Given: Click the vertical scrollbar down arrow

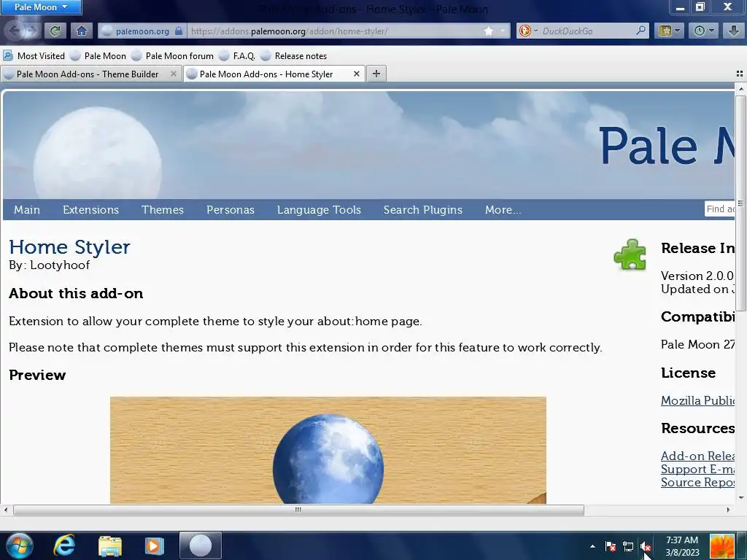Looking at the screenshot, I should pyautogui.click(x=740, y=498).
